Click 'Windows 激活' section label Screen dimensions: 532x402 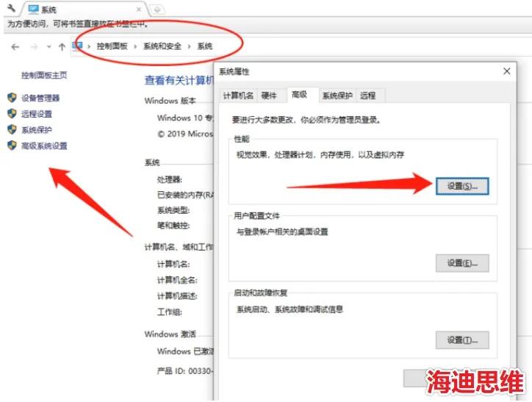[x=170, y=334]
